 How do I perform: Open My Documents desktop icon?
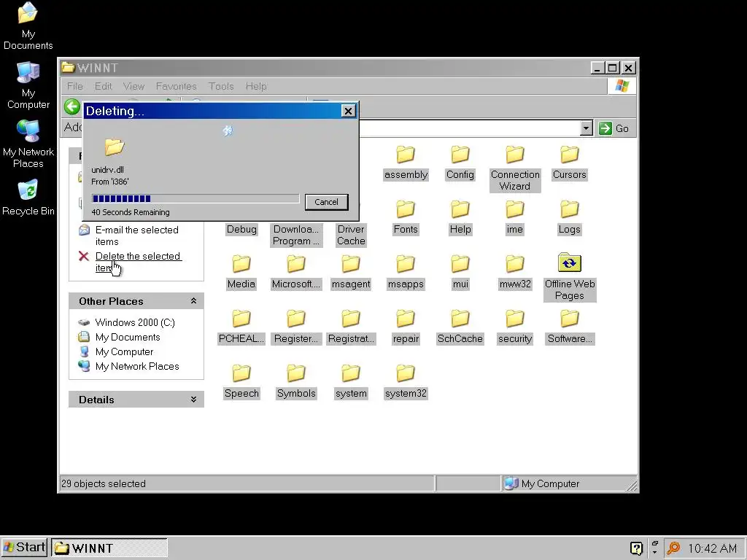point(28,26)
